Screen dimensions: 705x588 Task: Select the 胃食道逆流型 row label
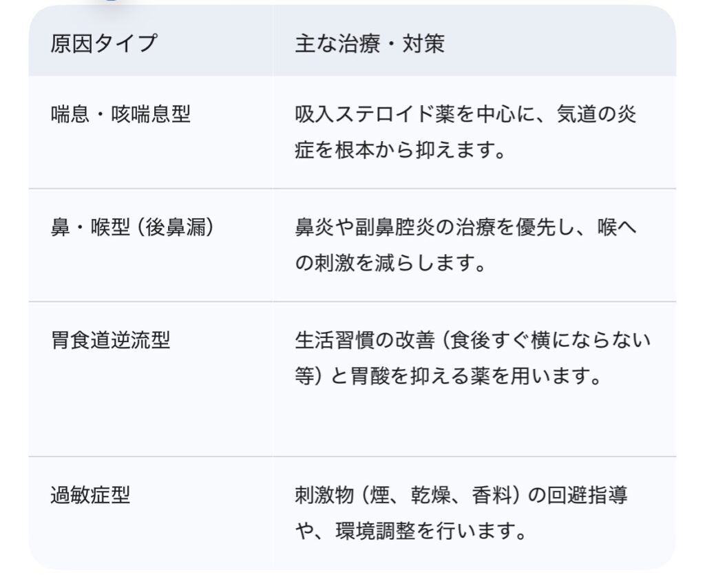[x=110, y=340]
